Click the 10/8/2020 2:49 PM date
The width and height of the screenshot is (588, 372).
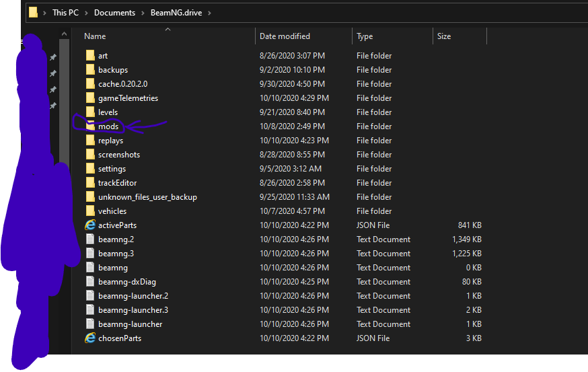(292, 126)
